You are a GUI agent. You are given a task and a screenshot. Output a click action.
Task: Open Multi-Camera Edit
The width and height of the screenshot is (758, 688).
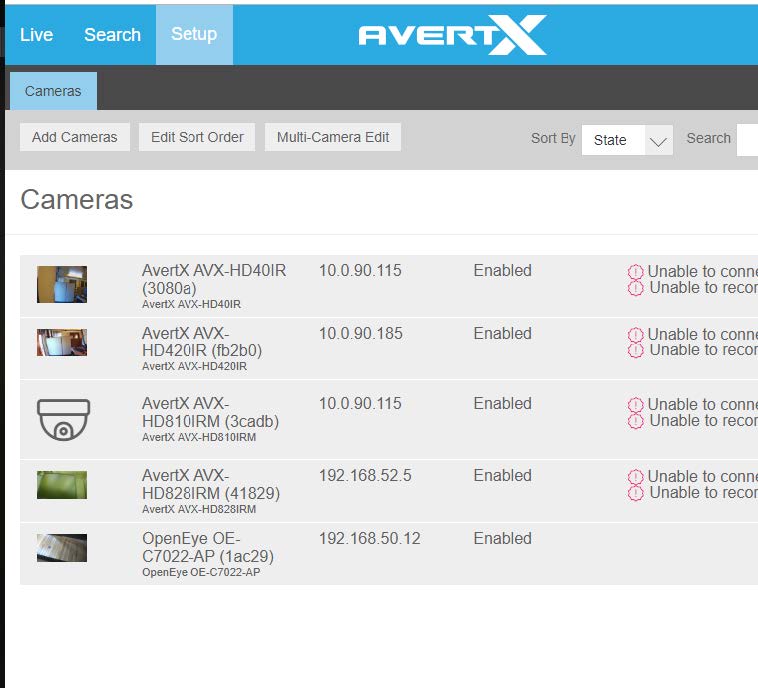[333, 137]
